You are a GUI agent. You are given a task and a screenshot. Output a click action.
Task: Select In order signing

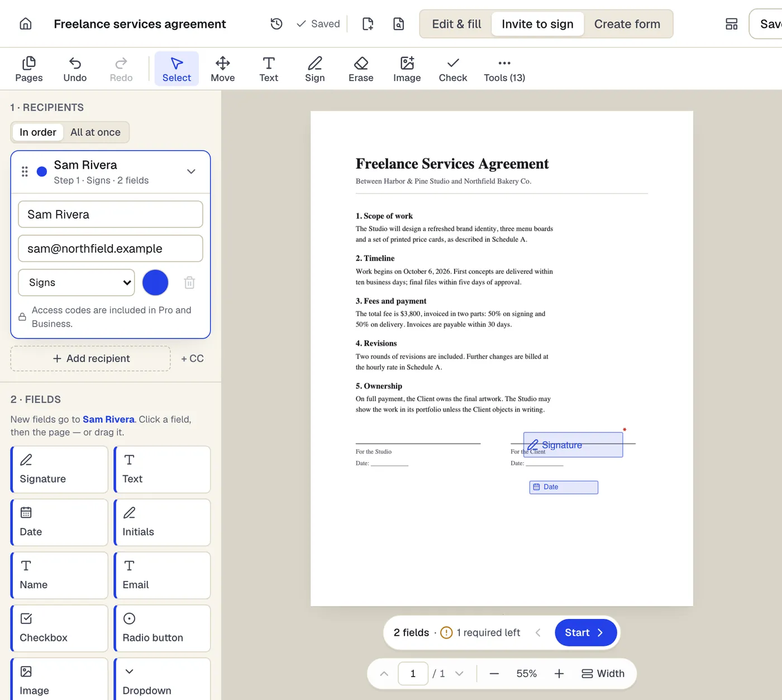(38, 132)
